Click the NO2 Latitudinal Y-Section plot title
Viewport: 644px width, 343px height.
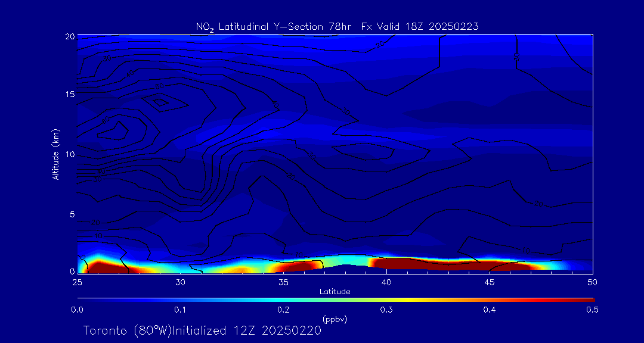point(337,26)
